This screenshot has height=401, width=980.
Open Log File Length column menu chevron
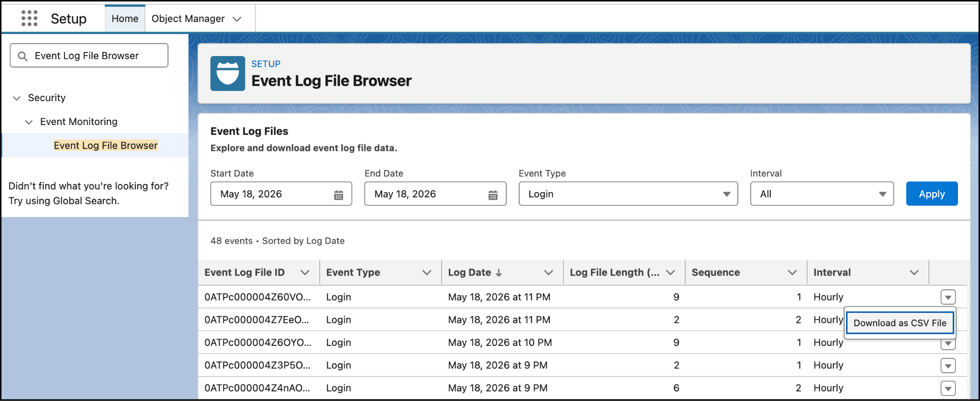tap(670, 273)
